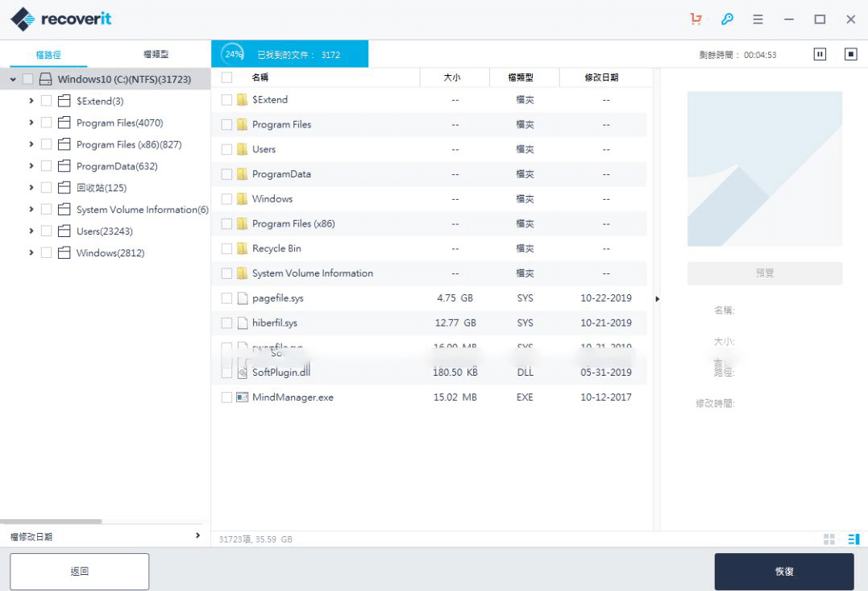Screen dimensions: 868x591
Task: Sort by the 檔類型 column header
Action: tap(521, 77)
